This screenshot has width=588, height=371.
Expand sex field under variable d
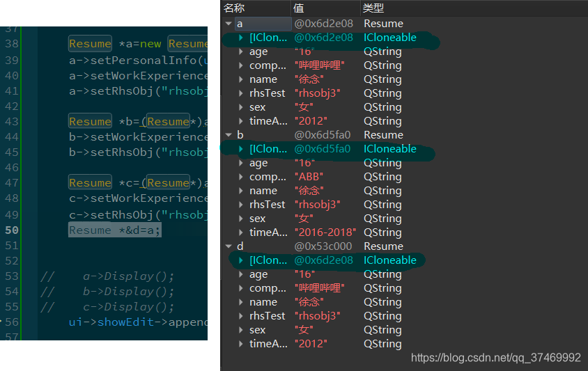[x=241, y=330]
